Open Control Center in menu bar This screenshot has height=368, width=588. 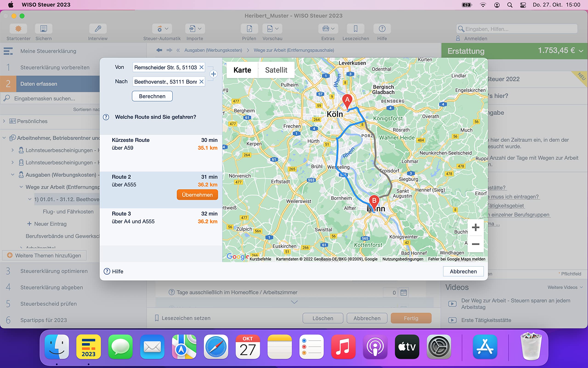[523, 5]
